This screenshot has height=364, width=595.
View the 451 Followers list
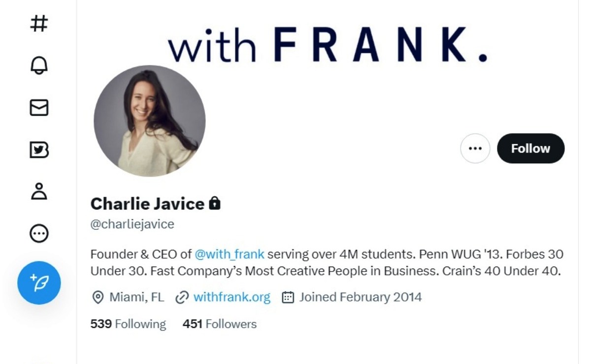point(220,324)
